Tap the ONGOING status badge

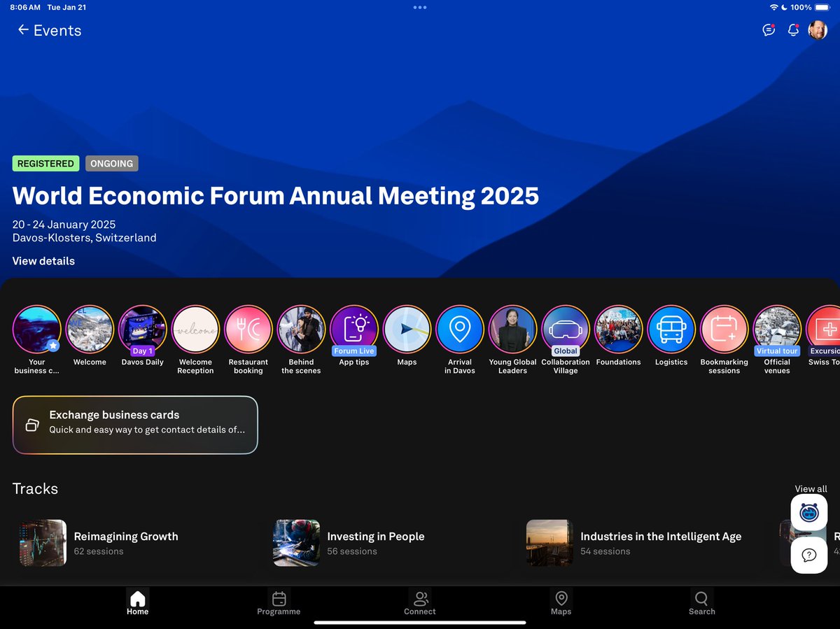click(112, 164)
